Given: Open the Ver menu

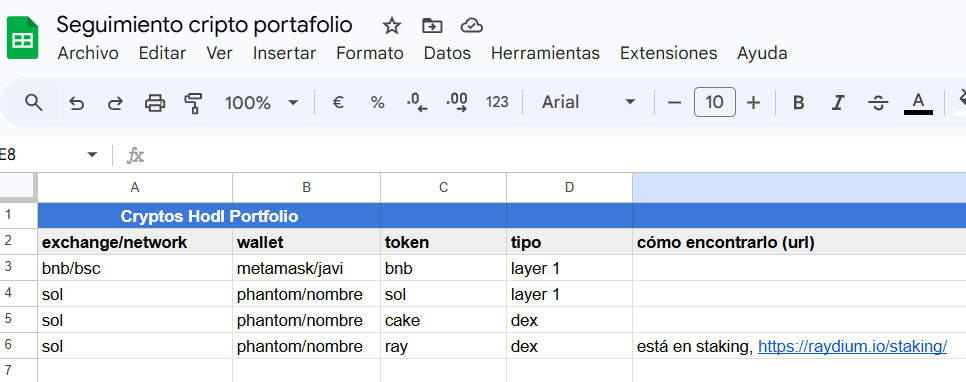Looking at the screenshot, I should (x=219, y=53).
